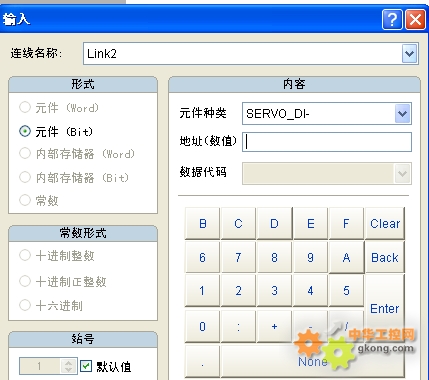429x380 pixels.
Task: Tap the F hex key
Action: [346, 223]
